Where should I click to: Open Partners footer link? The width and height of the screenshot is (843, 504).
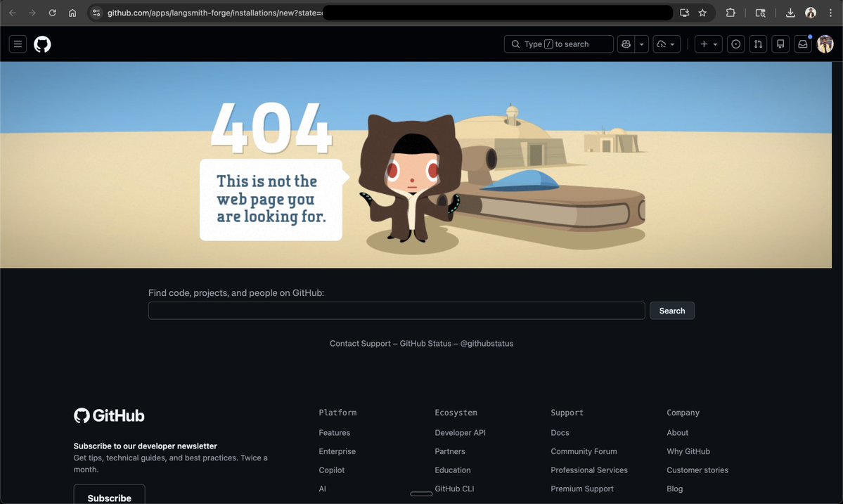(450, 451)
